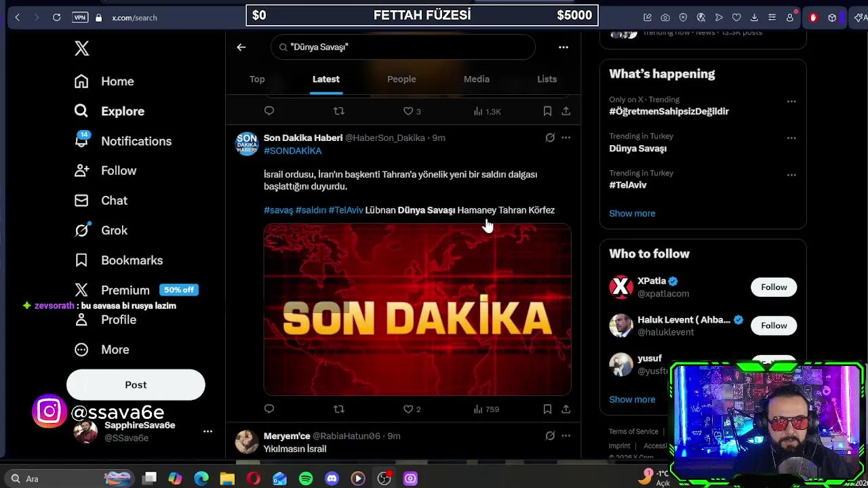Open browser downloads icon

pos(754,18)
